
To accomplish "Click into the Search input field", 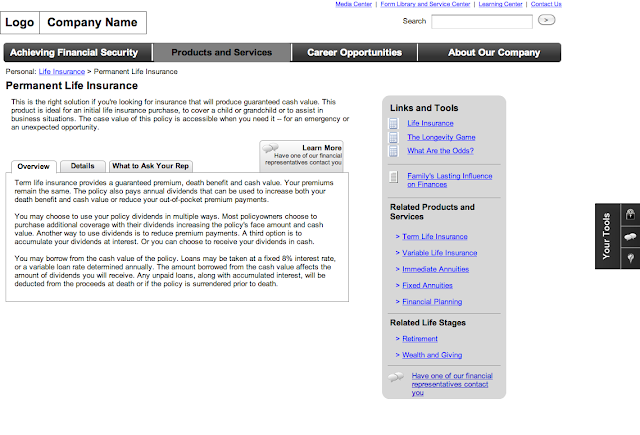I will coord(482,22).
